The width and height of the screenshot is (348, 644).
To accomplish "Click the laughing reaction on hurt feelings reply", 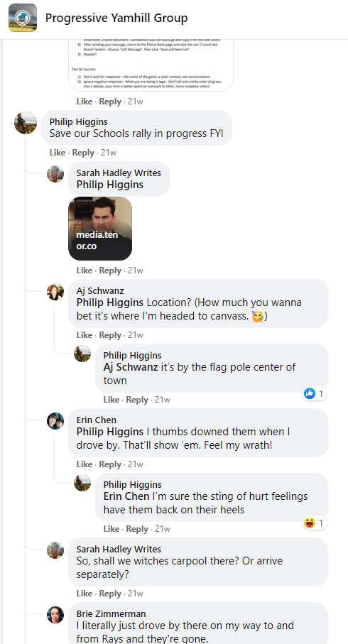I will [315, 523].
